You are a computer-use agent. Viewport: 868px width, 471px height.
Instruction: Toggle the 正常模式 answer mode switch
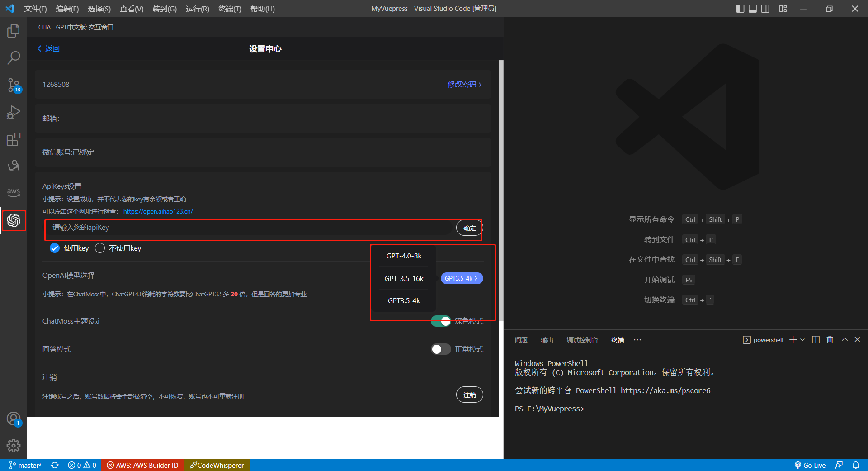click(440, 349)
